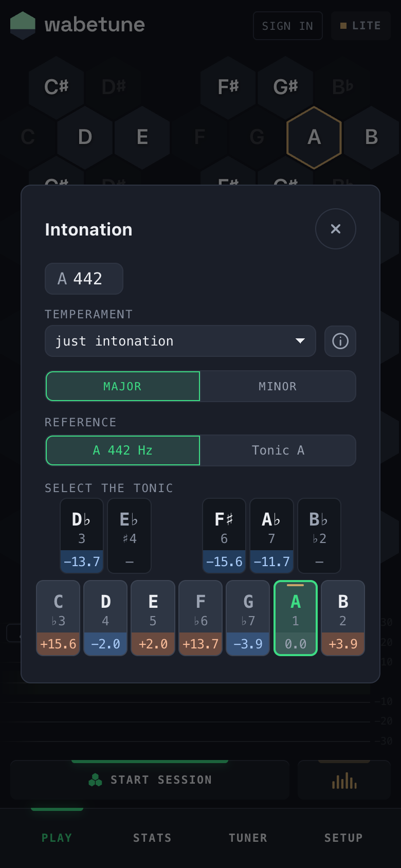Go to the STATS tab
Image resolution: width=401 pixels, height=868 pixels.
click(x=152, y=838)
